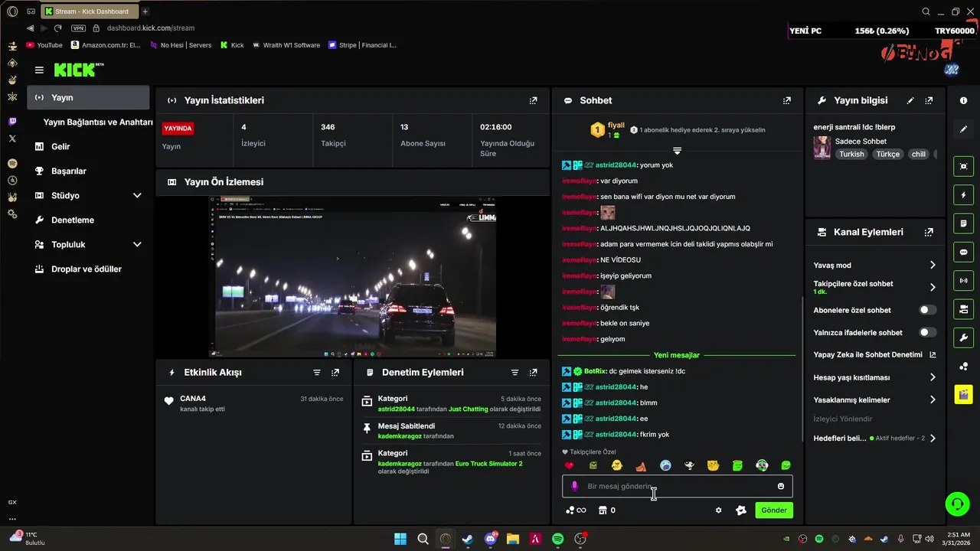The width and height of the screenshot is (980, 551).
Task: Expand the Stüdyo sidebar section
Action: 137,195
